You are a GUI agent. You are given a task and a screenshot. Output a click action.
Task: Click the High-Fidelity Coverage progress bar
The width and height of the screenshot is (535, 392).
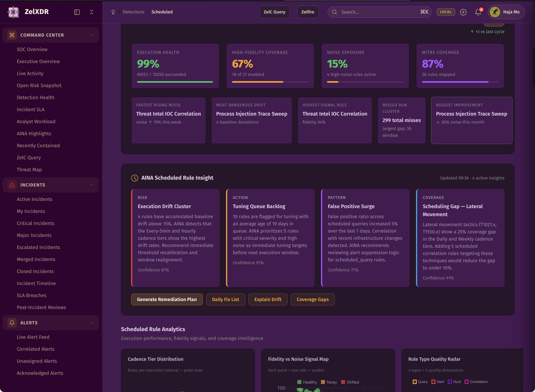(x=270, y=82)
